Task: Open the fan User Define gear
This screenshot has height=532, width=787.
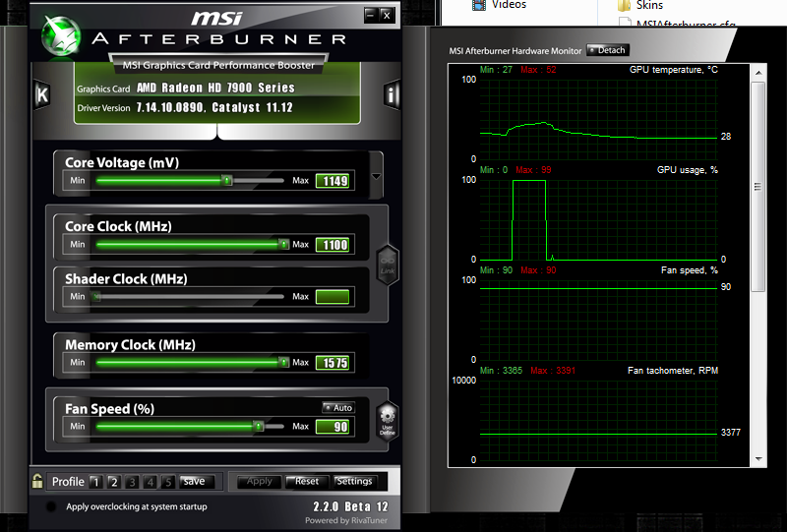Action: [388, 421]
